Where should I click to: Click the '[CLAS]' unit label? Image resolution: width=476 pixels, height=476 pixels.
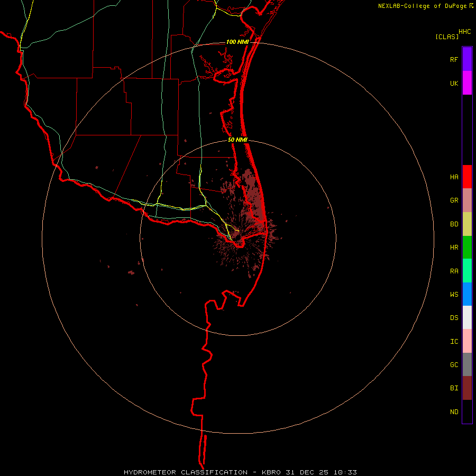click(x=447, y=36)
